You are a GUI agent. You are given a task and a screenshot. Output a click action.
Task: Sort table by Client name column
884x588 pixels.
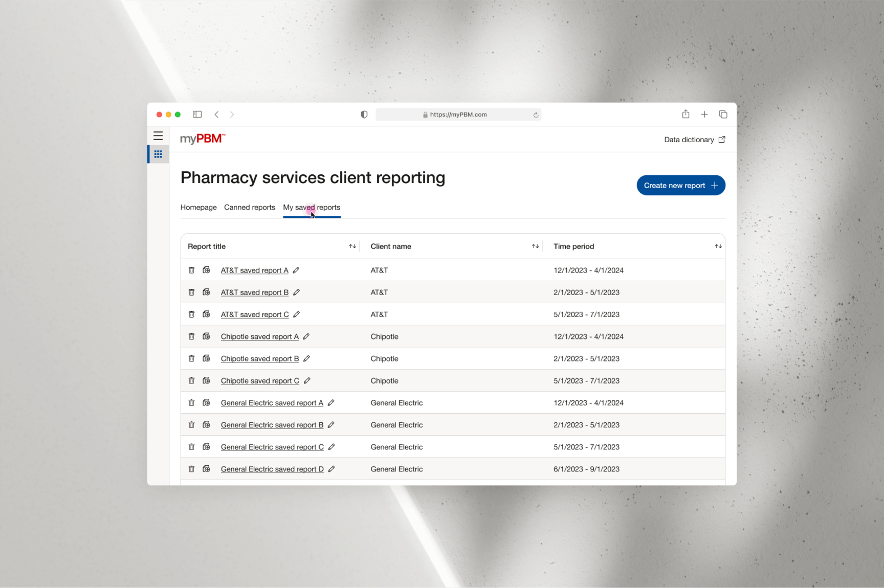pyautogui.click(x=535, y=246)
